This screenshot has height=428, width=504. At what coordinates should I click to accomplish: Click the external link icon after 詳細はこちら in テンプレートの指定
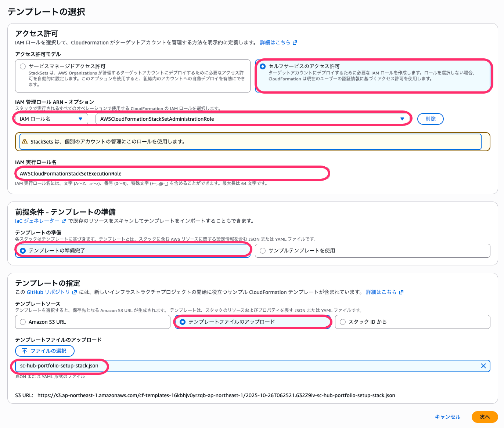click(401, 292)
